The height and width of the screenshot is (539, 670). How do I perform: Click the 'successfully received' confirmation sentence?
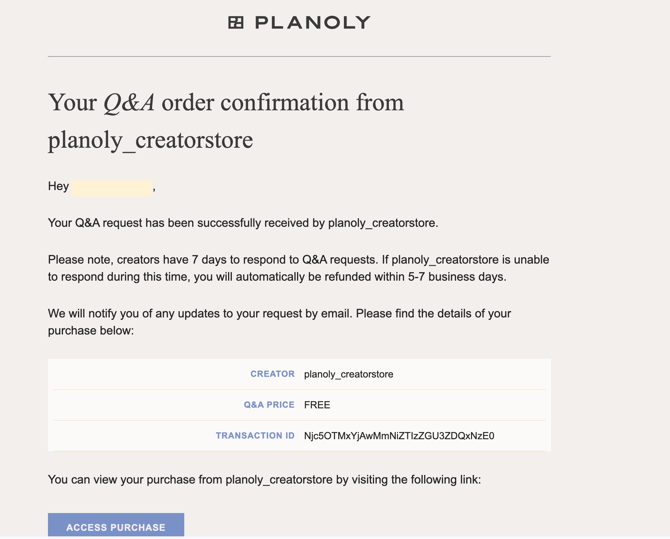(x=243, y=223)
